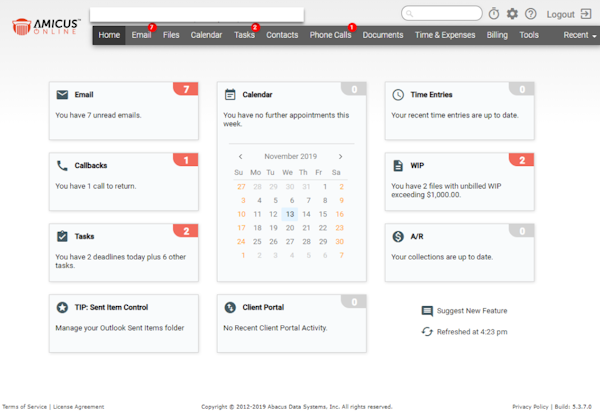Click the Client Portal globe icon

[230, 307]
